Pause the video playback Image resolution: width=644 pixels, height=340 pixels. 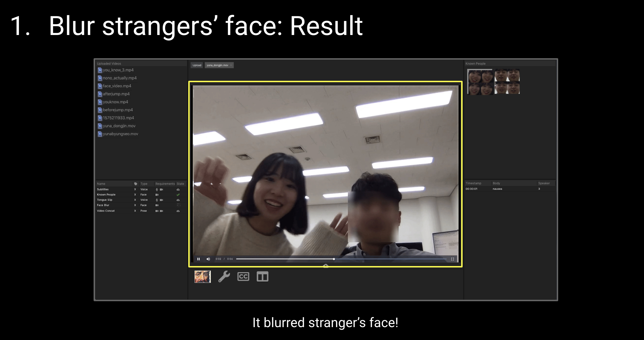click(x=199, y=259)
